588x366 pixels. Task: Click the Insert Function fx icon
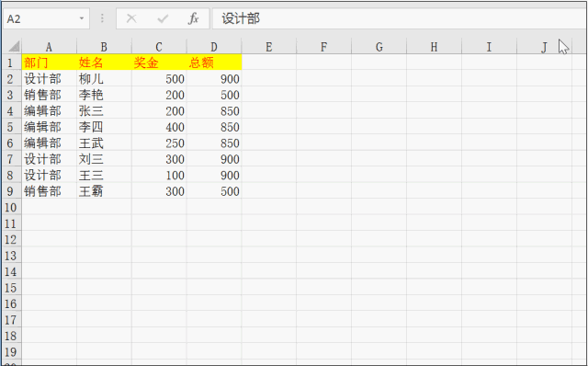(x=193, y=18)
